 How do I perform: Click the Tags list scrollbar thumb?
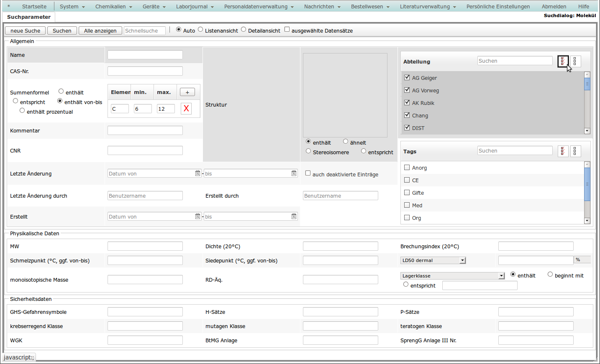[x=587, y=184]
